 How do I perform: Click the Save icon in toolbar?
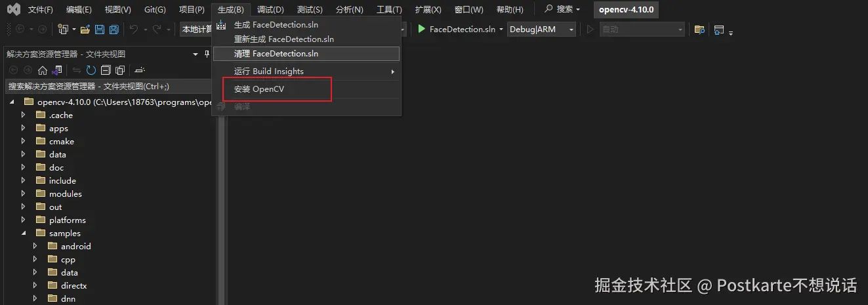click(x=100, y=30)
